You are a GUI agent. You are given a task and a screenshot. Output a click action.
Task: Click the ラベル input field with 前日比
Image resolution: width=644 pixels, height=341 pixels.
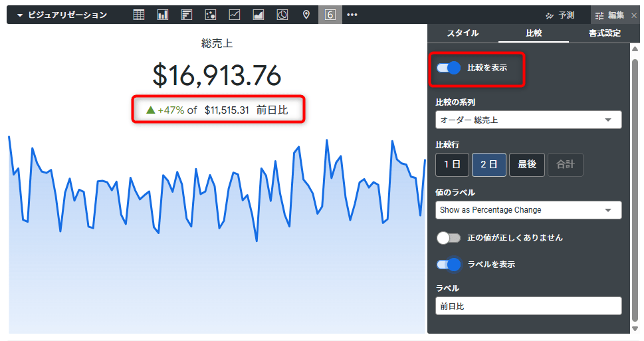tap(528, 306)
